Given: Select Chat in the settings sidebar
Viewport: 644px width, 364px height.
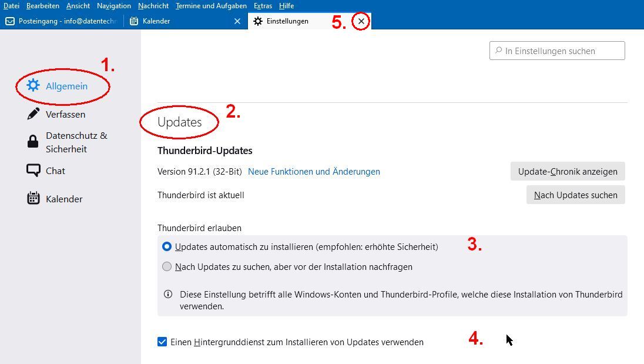Looking at the screenshot, I should click(55, 171).
